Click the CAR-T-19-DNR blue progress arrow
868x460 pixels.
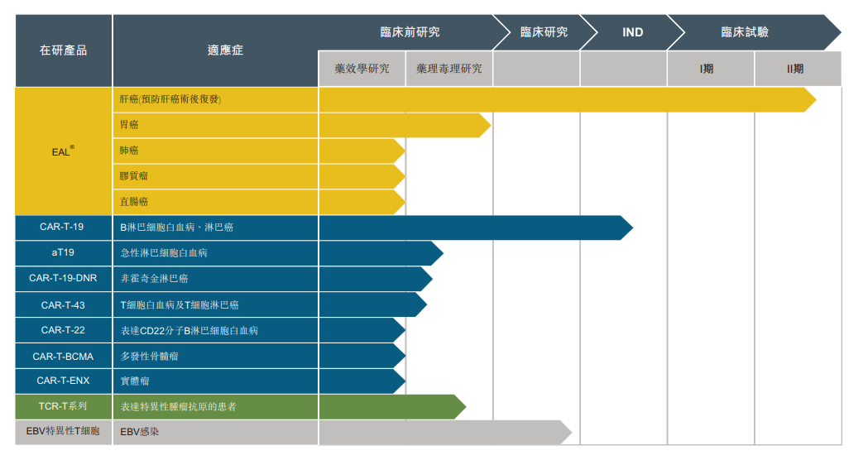376,279
